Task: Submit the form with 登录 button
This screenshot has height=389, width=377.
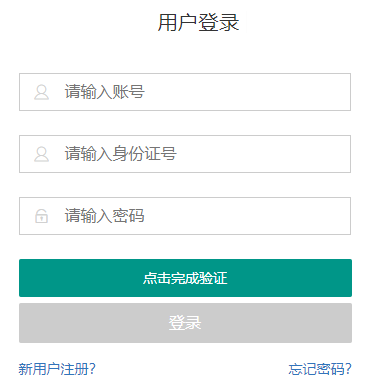Action: pos(185,323)
